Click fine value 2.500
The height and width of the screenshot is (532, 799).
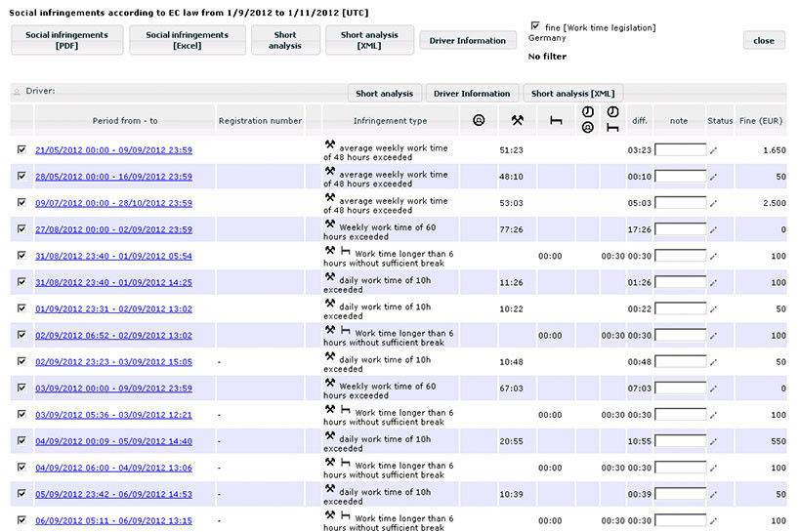point(775,203)
